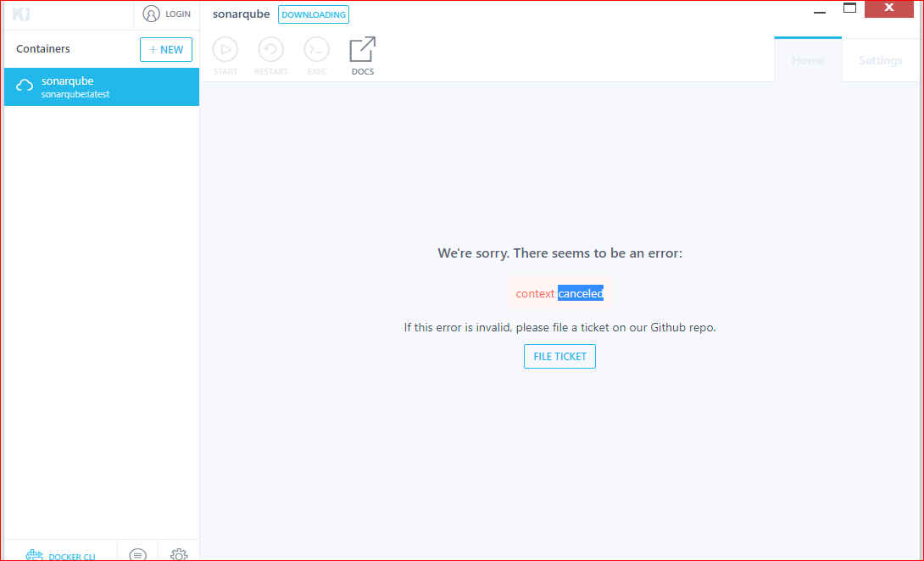
Task: Click the Kitematic logo in top left corner
Action: (x=19, y=14)
